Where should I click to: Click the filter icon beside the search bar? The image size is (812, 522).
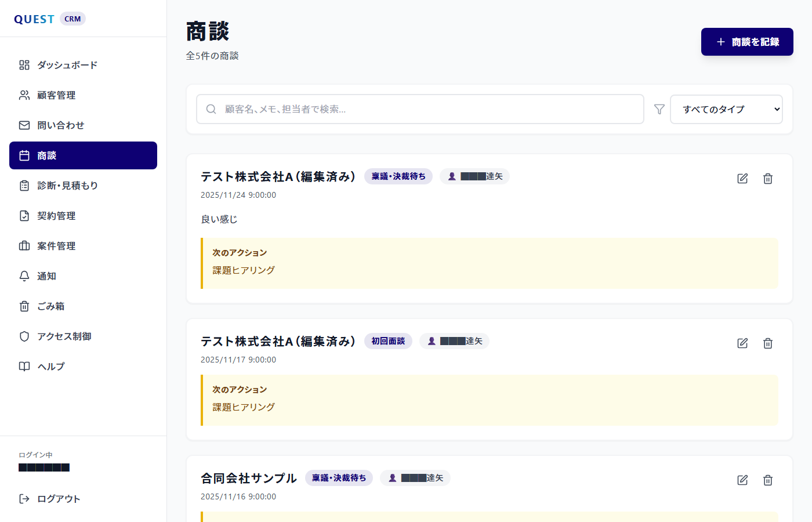tap(659, 109)
